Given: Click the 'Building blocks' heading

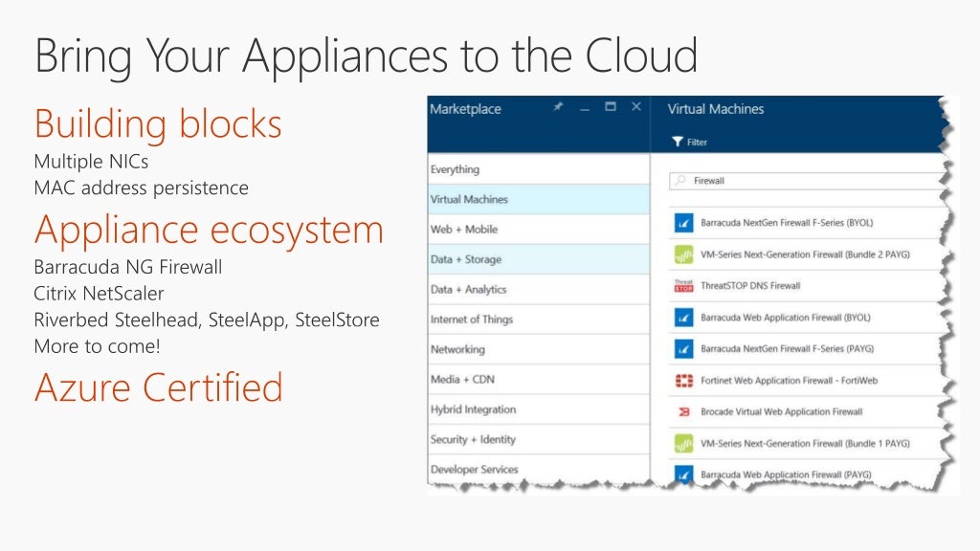Looking at the screenshot, I should click(x=158, y=124).
